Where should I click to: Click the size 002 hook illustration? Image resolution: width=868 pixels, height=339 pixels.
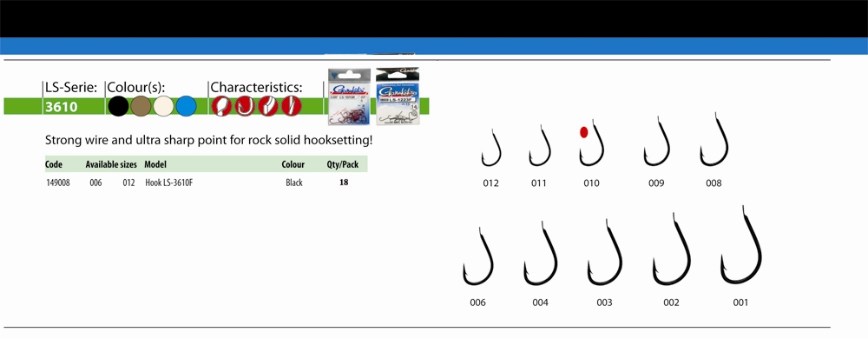click(672, 249)
